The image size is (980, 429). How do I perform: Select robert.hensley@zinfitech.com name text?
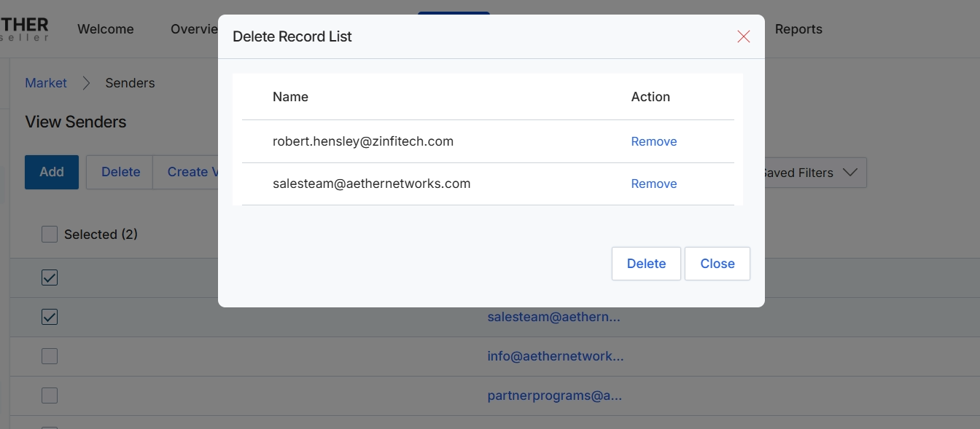(x=363, y=141)
